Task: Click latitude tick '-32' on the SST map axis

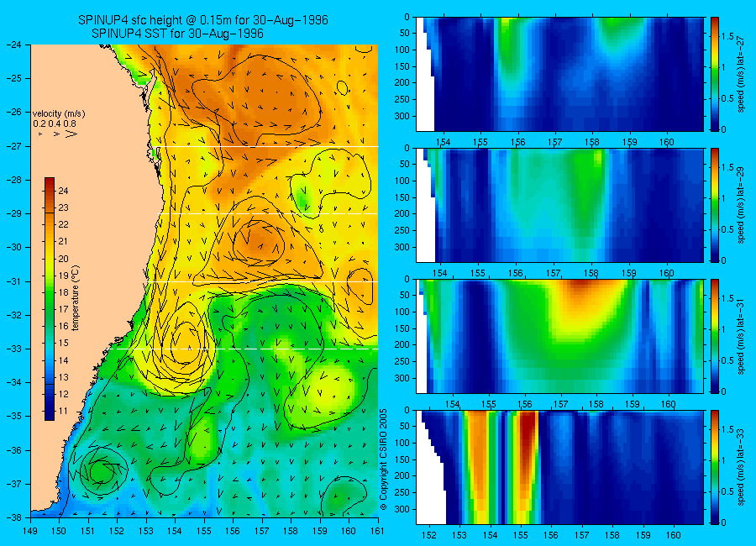Action: 13,315
